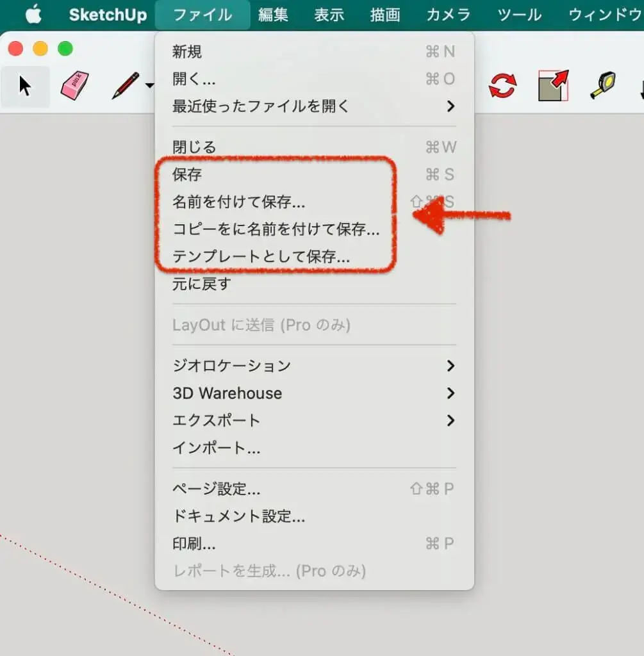The image size is (644, 656).
Task: Select the Tape Measure tool
Action: tap(603, 86)
